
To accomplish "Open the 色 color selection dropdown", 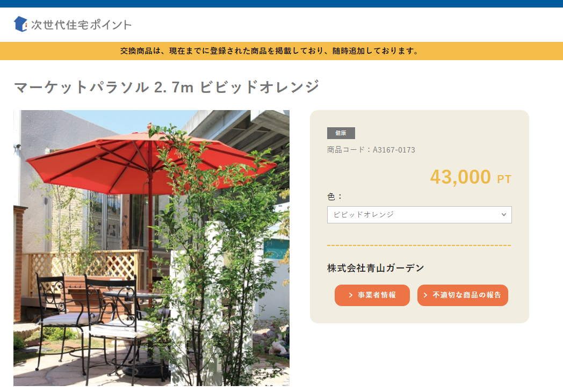I will (x=419, y=215).
